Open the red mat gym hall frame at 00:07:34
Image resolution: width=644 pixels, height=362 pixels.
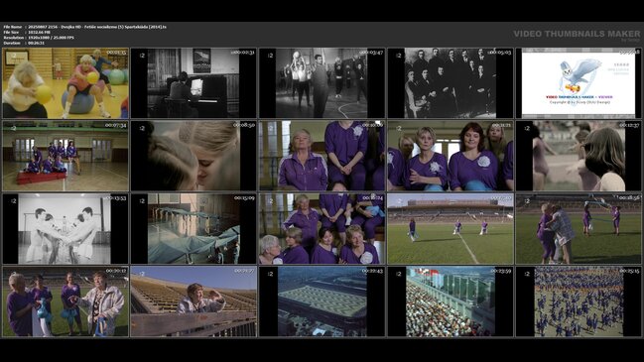[65, 156]
